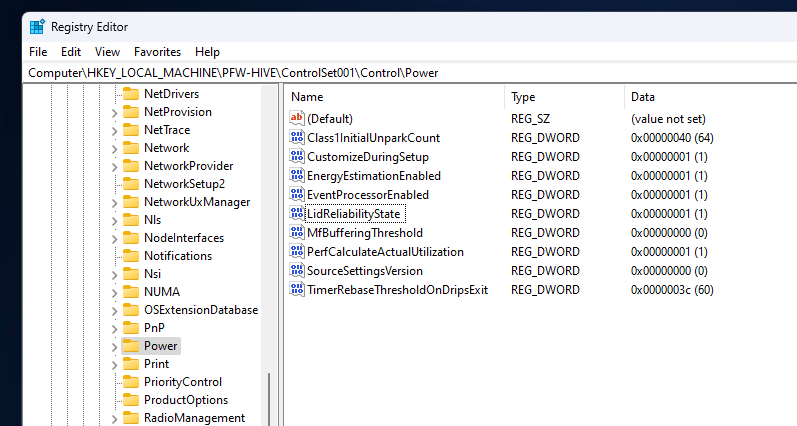Open the Help menu
Image resolution: width=797 pixels, height=426 pixels.
click(207, 52)
